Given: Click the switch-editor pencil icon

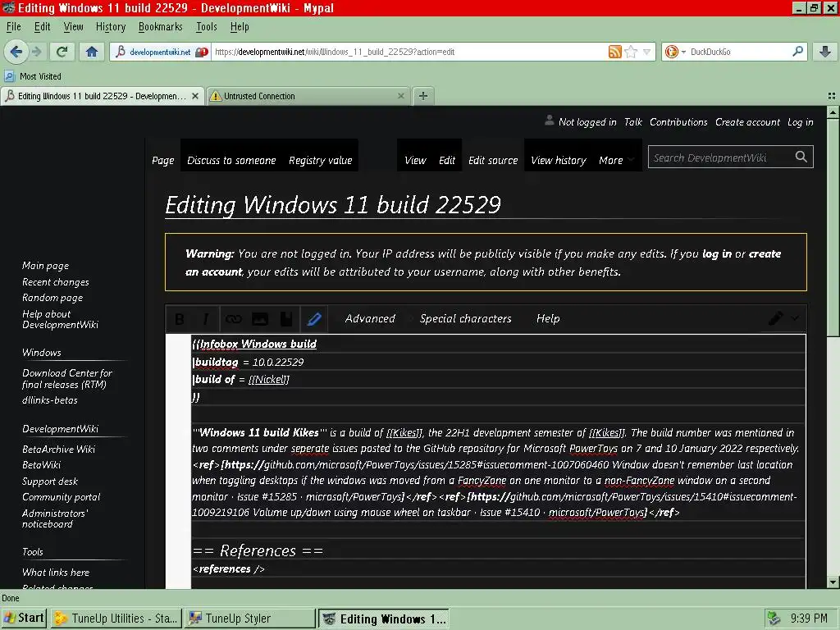Looking at the screenshot, I should pyautogui.click(x=775, y=319).
